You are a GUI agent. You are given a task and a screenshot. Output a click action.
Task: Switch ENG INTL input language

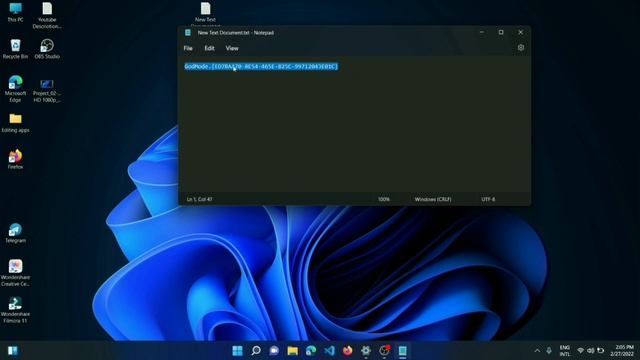point(564,351)
